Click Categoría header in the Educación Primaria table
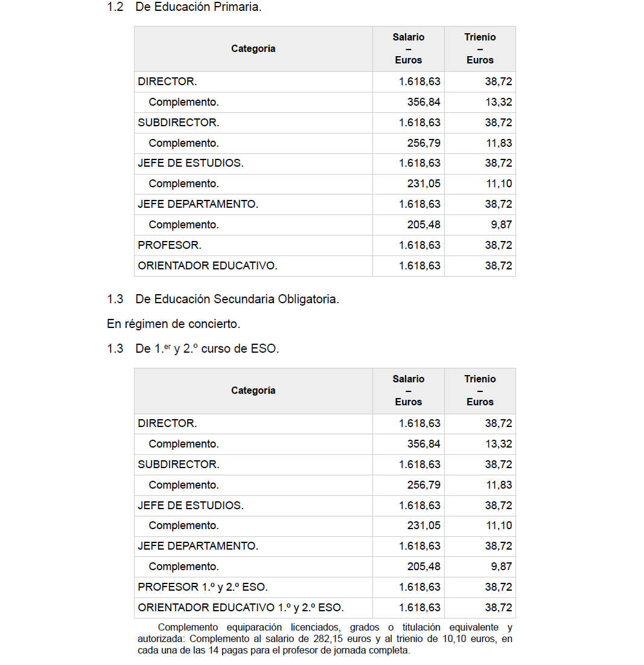Screen dimensions: 644x665 tap(253, 49)
